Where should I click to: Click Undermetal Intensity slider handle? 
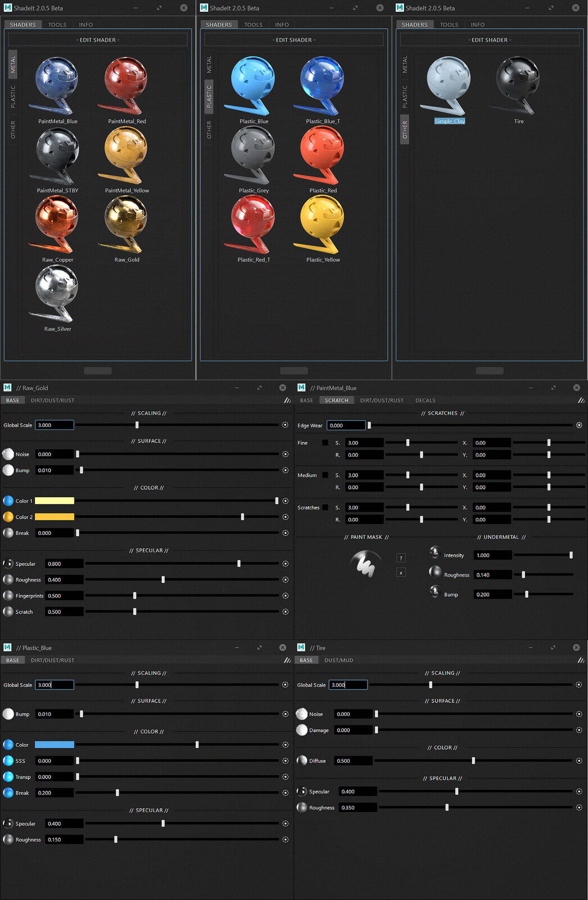(x=571, y=555)
